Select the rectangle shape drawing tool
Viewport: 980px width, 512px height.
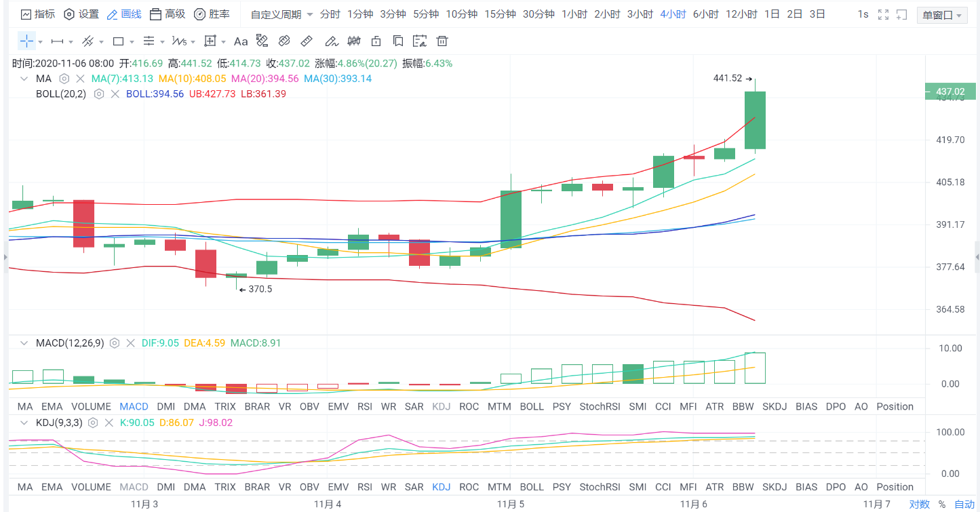[118, 41]
